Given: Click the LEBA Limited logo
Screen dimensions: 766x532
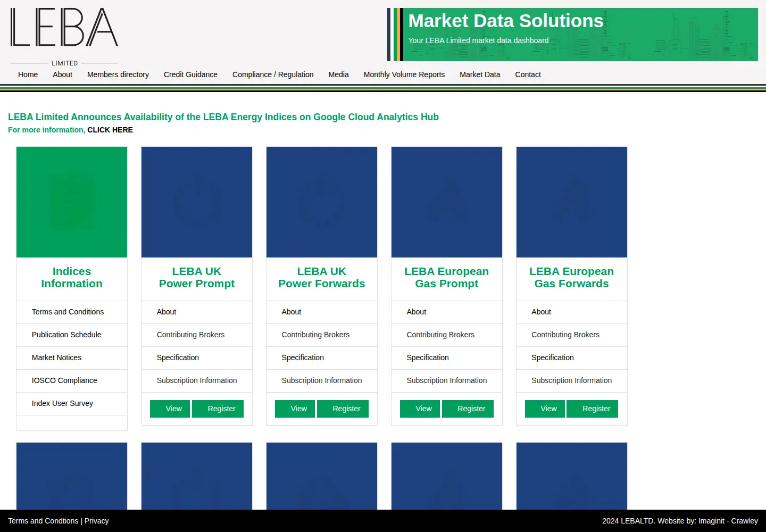Looking at the screenshot, I should (64, 37).
